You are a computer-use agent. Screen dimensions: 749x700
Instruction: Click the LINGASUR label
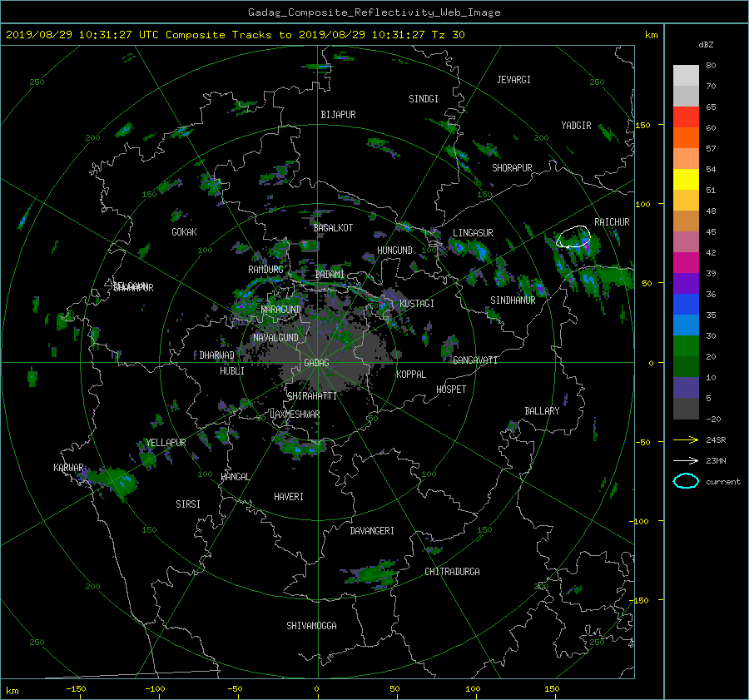tap(473, 233)
